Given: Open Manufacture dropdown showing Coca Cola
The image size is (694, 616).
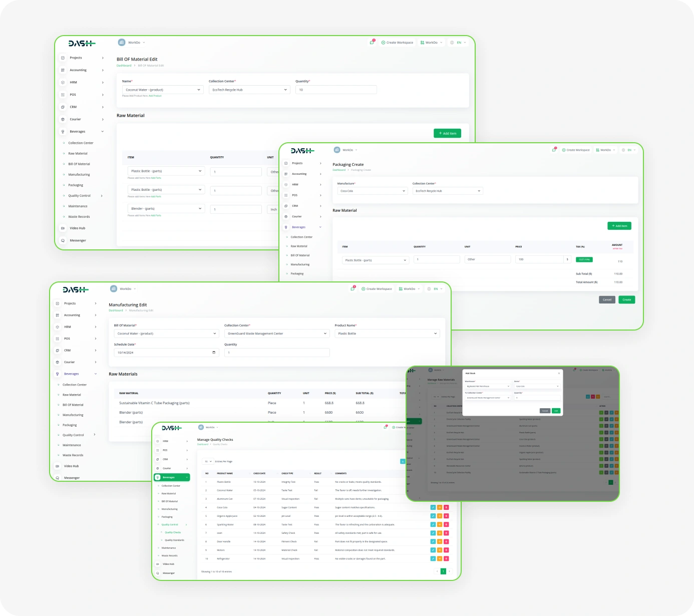Looking at the screenshot, I should pos(372,191).
